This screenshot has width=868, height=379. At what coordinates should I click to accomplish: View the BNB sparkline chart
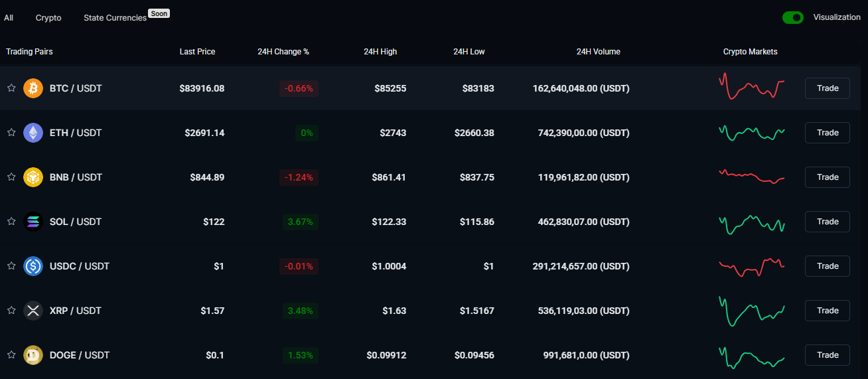[x=752, y=177]
